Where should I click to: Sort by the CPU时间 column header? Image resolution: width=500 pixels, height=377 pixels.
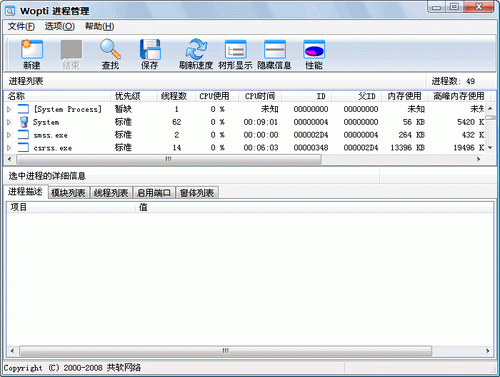click(260, 96)
